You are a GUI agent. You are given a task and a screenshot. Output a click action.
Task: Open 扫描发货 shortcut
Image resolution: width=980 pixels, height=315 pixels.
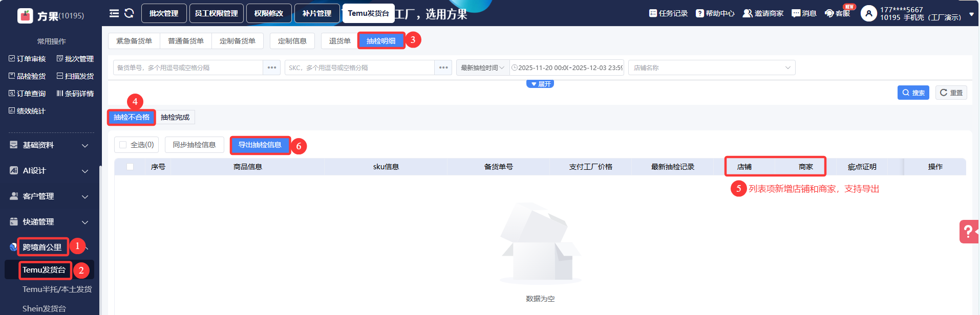[75, 76]
